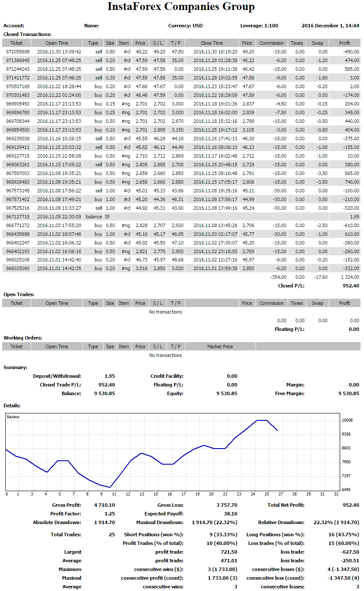Click profit value 665.00
Image resolution: width=364 pixels, height=591 pixels.
pyautogui.click(x=352, y=173)
